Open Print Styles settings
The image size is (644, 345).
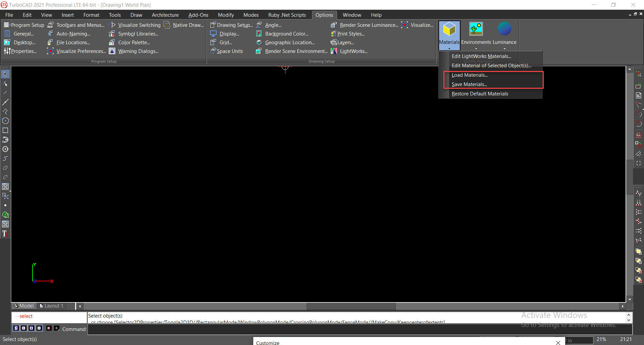tap(347, 34)
